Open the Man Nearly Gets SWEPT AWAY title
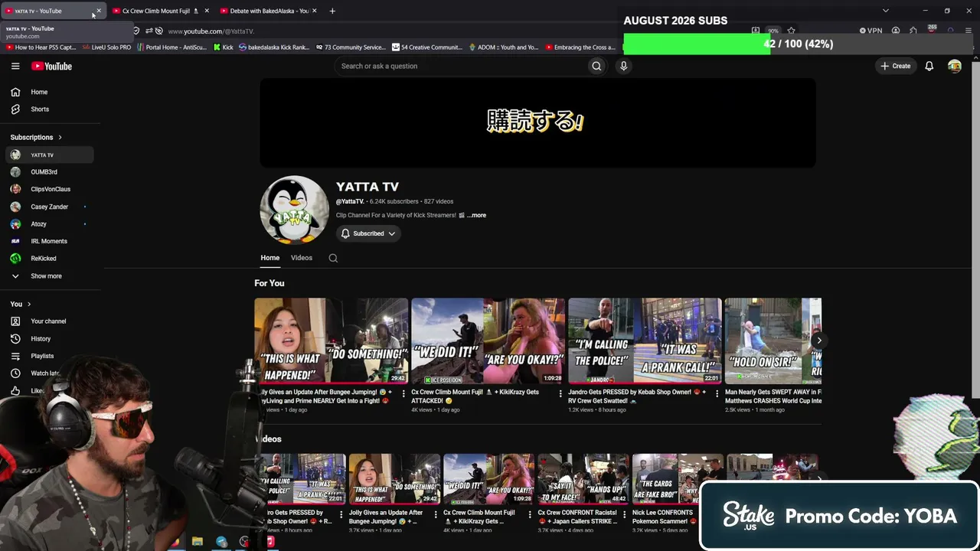Image resolution: width=980 pixels, height=551 pixels. [773, 396]
